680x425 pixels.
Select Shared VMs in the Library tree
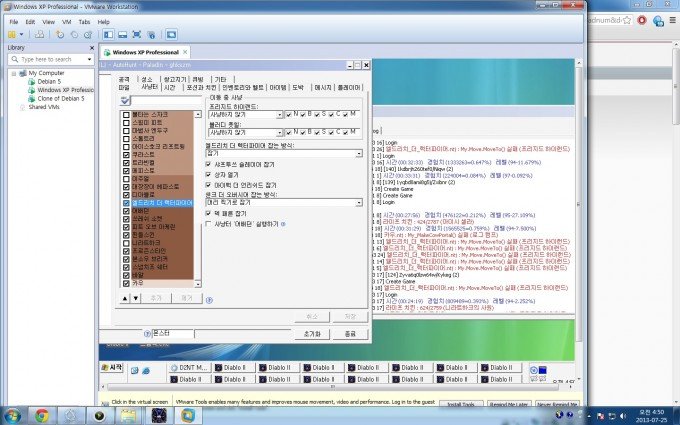point(44,107)
